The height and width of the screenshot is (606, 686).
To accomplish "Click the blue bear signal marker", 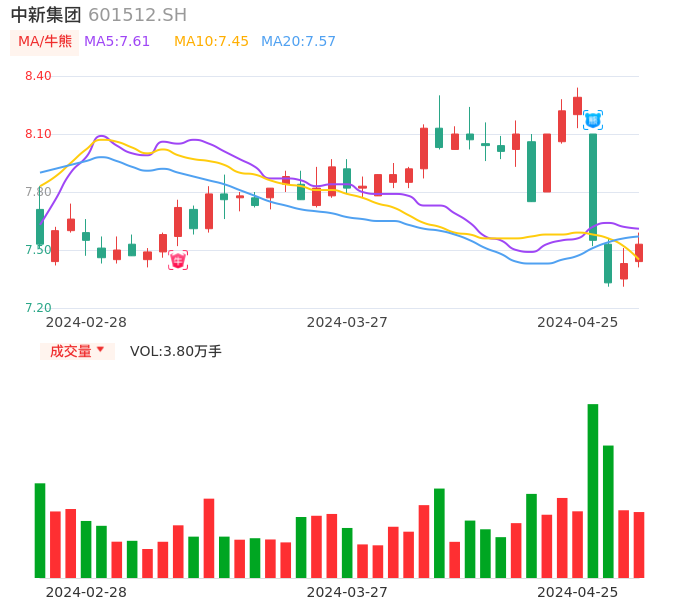I will coord(593,120).
